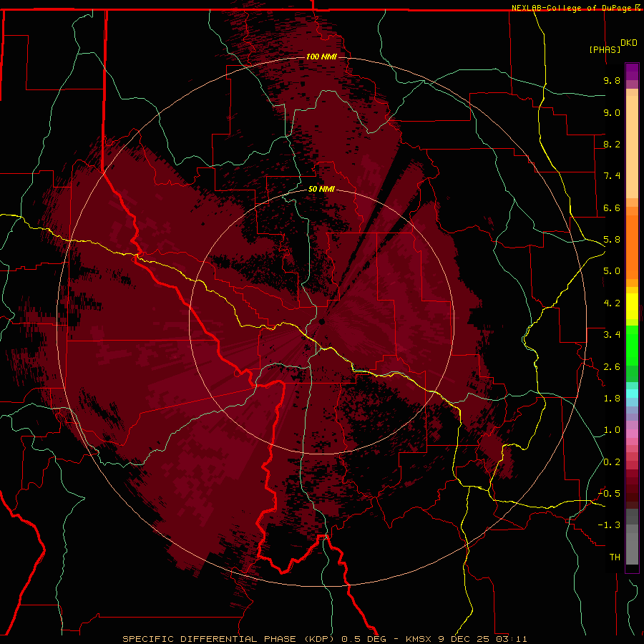
Task: Select the 3.4 scale value
Action: [x=612, y=335]
